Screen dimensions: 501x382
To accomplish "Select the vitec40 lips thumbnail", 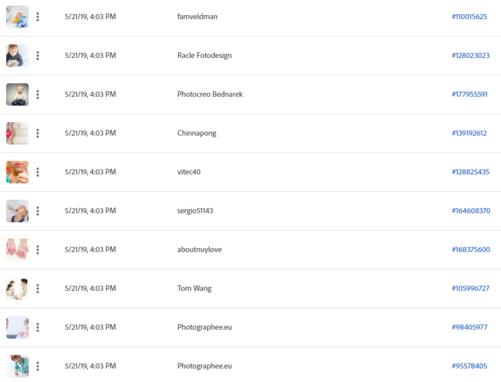I will (x=17, y=172).
